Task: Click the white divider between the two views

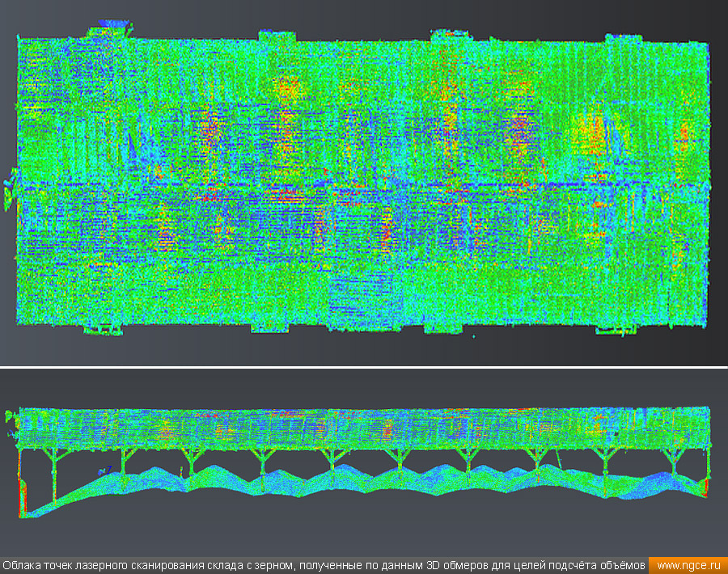Action: (x=364, y=366)
